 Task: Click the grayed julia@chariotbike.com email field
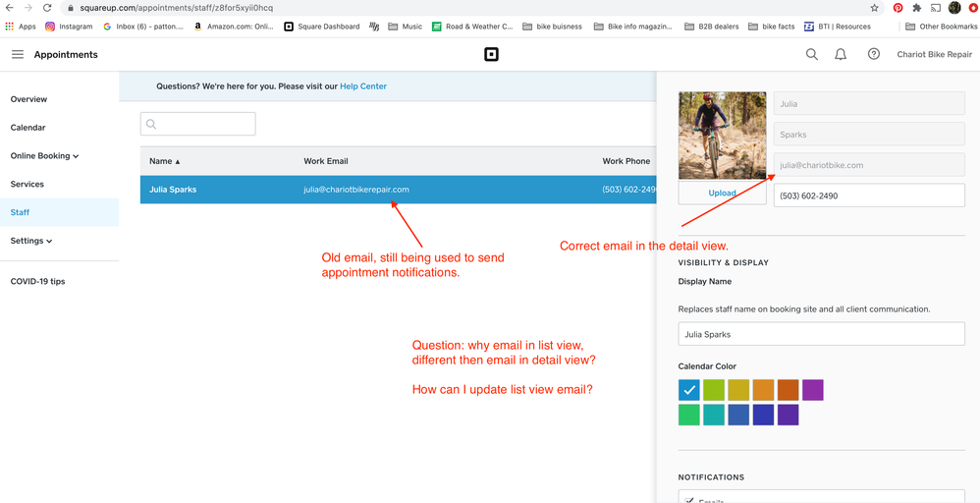click(869, 165)
